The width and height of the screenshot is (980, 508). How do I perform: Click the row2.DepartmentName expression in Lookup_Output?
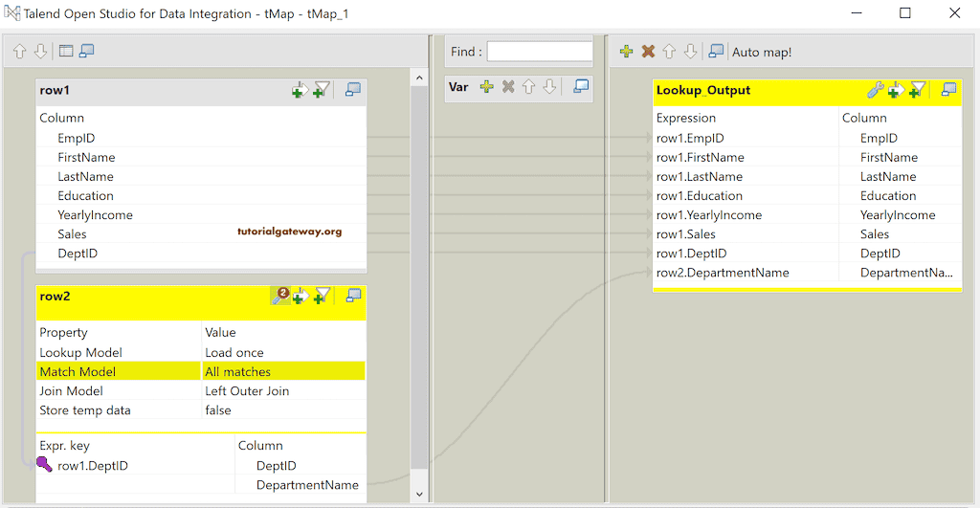click(723, 273)
